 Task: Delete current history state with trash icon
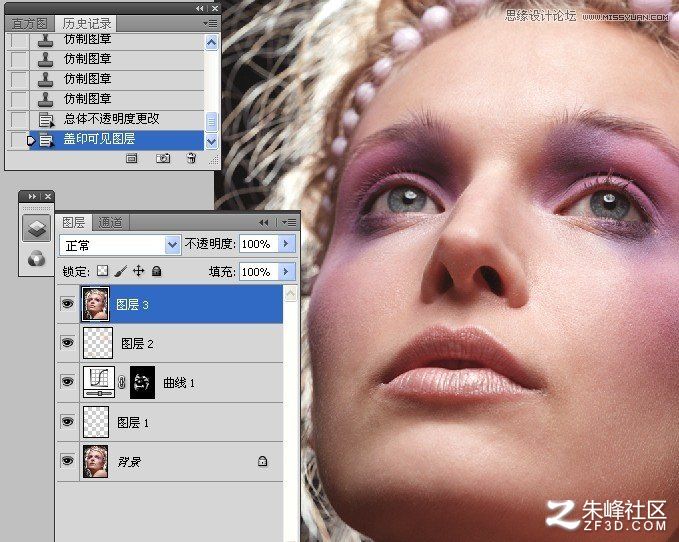pyautogui.click(x=191, y=158)
